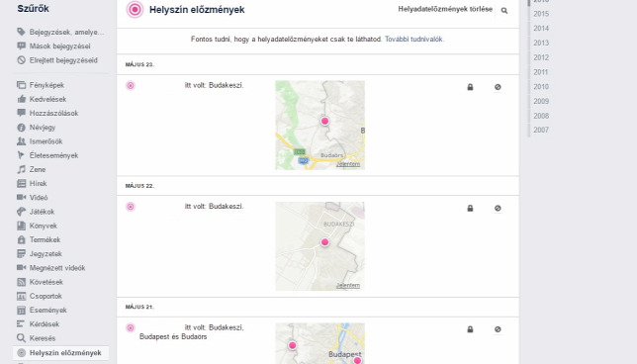Click the search magnifier icon in the header
The height and width of the screenshot is (364, 637).
(x=504, y=11)
